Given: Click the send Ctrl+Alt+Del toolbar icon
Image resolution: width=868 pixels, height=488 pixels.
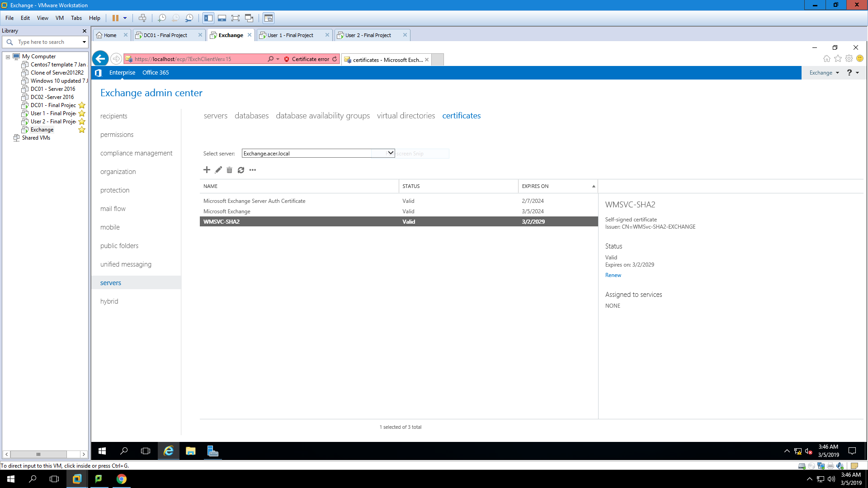Looking at the screenshot, I should pyautogui.click(x=142, y=18).
